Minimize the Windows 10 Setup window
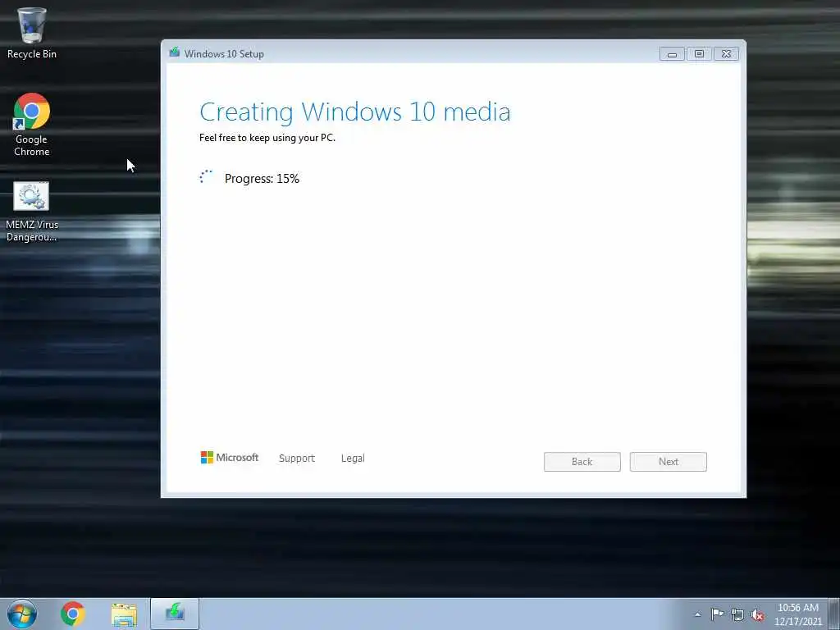This screenshot has width=840, height=630. point(672,53)
